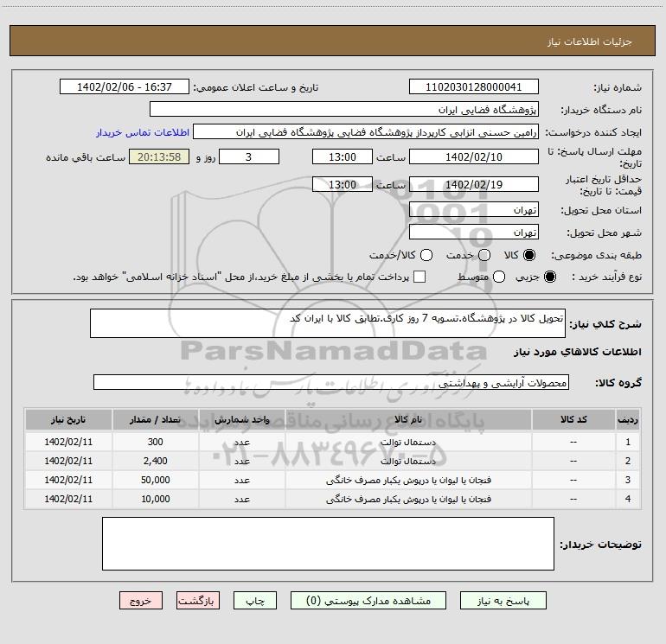Click the عدد unit cell in row 3
The image size is (666, 644).
point(241,480)
